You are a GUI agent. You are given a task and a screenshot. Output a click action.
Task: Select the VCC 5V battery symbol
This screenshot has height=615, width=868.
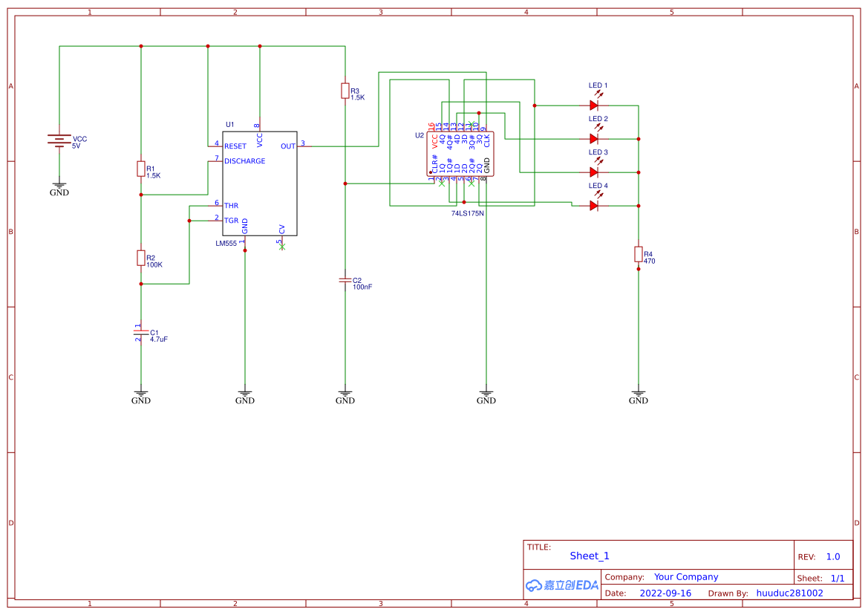click(x=59, y=140)
